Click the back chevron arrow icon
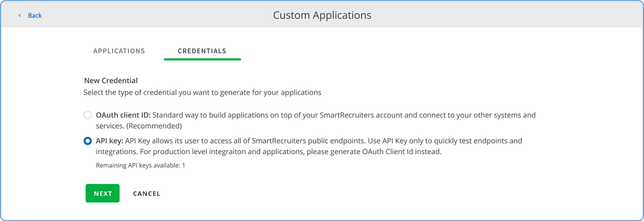Image resolution: width=644 pixels, height=221 pixels. pyautogui.click(x=20, y=16)
